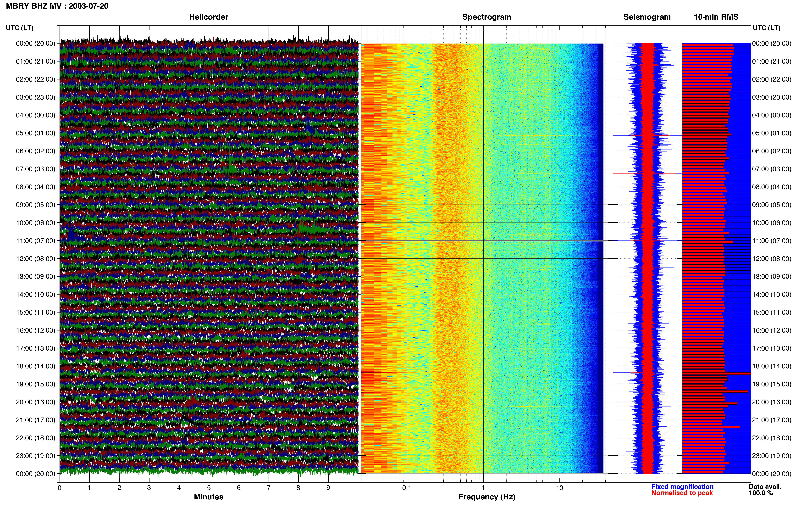Image resolution: width=812 pixels, height=508 pixels.
Task: Click right time label '12:00 (08:00)'
Action: click(x=772, y=259)
